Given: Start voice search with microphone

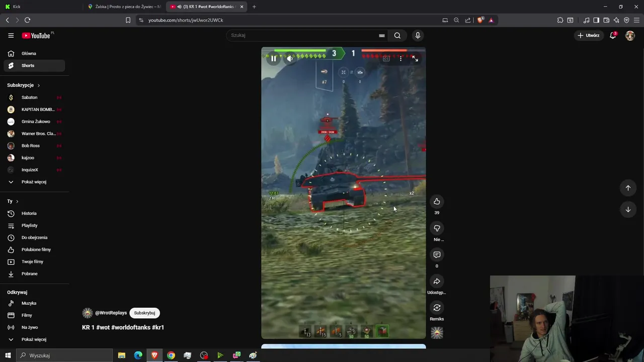Looking at the screenshot, I should point(418,35).
